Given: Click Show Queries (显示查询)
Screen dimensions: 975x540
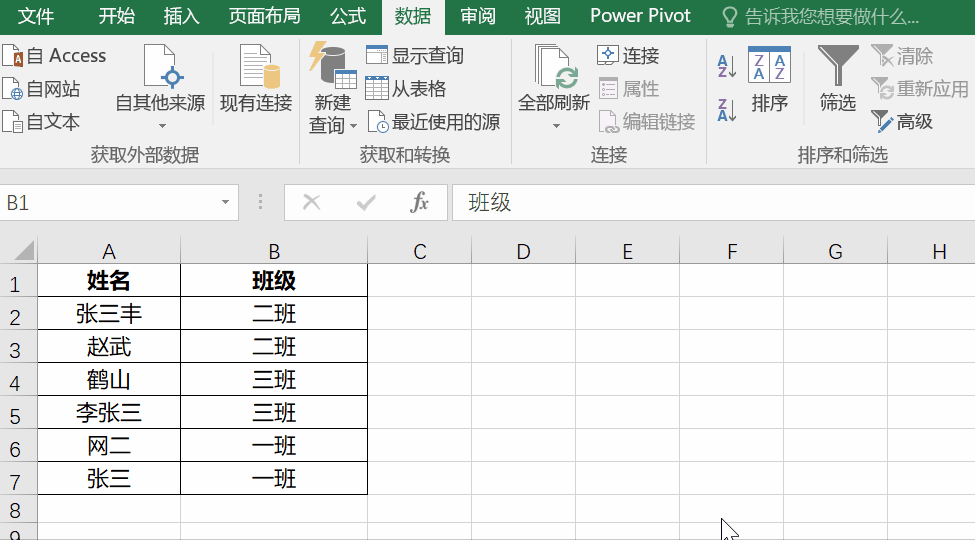Looking at the screenshot, I should (x=415, y=55).
